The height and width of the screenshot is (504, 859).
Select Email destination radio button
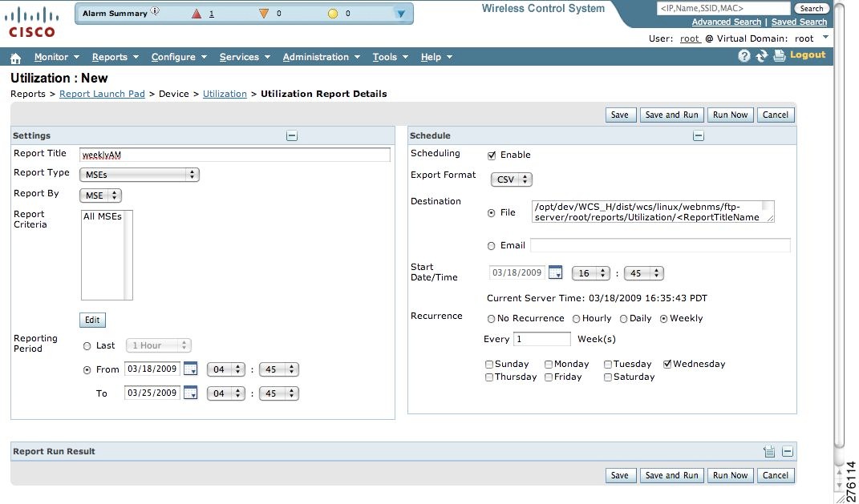pos(491,246)
